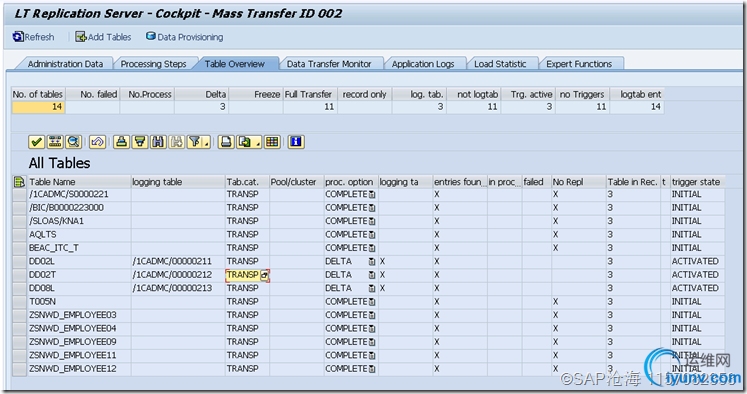The height and width of the screenshot is (394, 747).
Task: Click the proc. option column header
Action: [x=351, y=182]
